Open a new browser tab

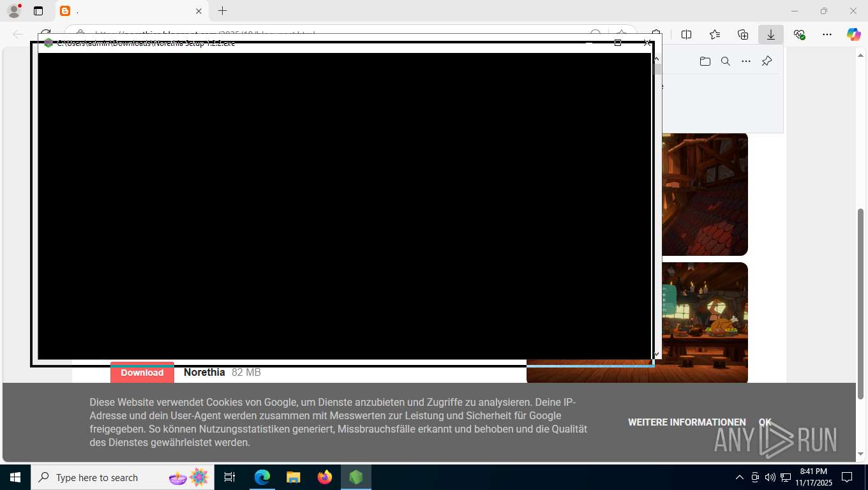(x=222, y=11)
